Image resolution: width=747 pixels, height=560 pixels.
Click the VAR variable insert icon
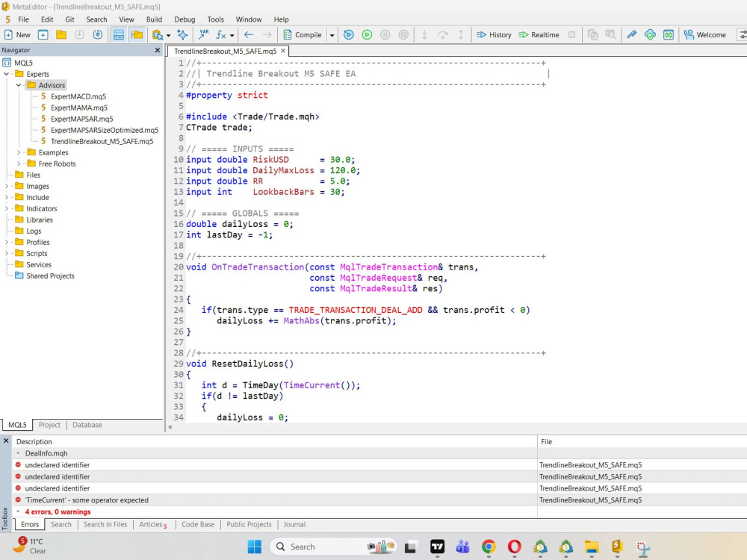pos(204,35)
